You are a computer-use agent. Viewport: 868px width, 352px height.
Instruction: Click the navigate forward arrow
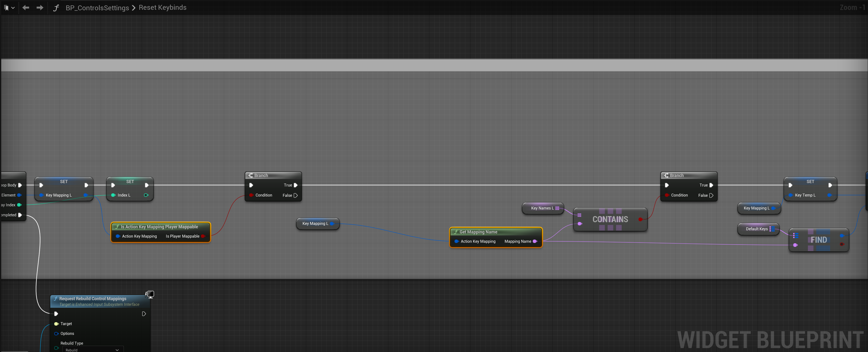pos(40,7)
